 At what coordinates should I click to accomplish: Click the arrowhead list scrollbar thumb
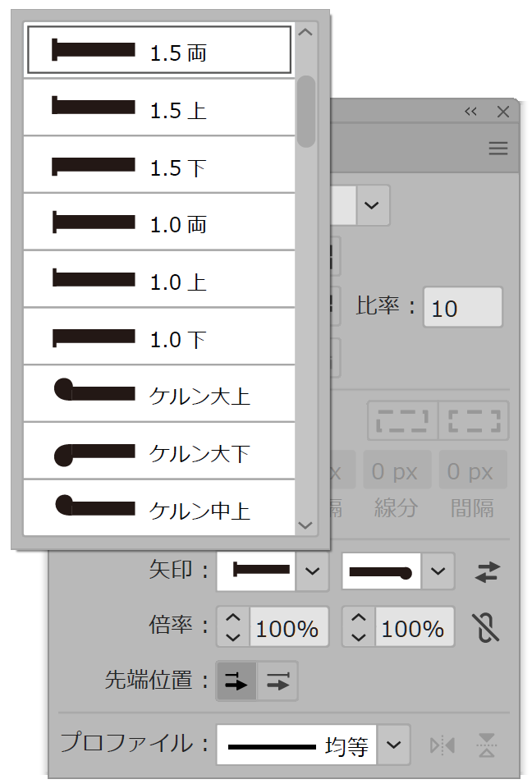306,111
